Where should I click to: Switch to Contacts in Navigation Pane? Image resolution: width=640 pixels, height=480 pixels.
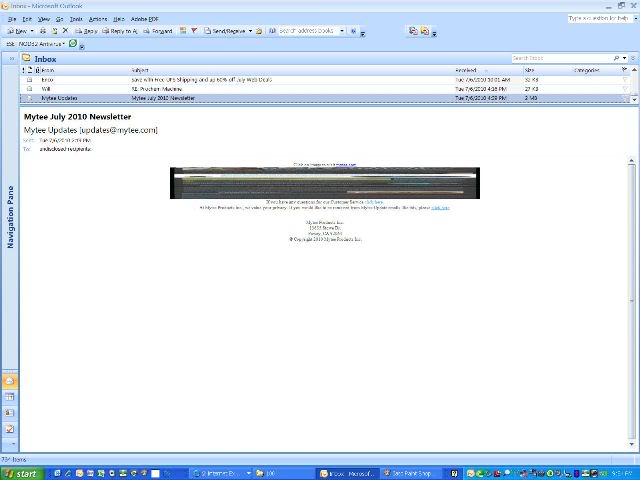point(10,413)
